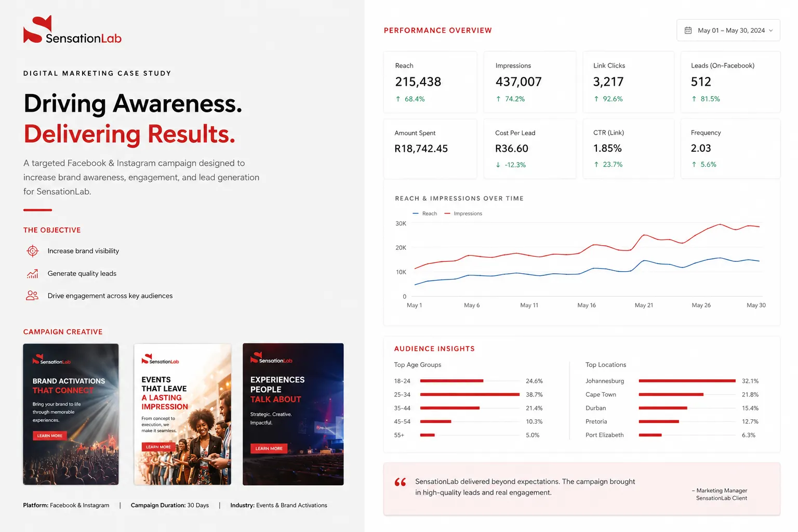Click the Campaign Creative section heading
The height and width of the screenshot is (532, 798).
63,332
